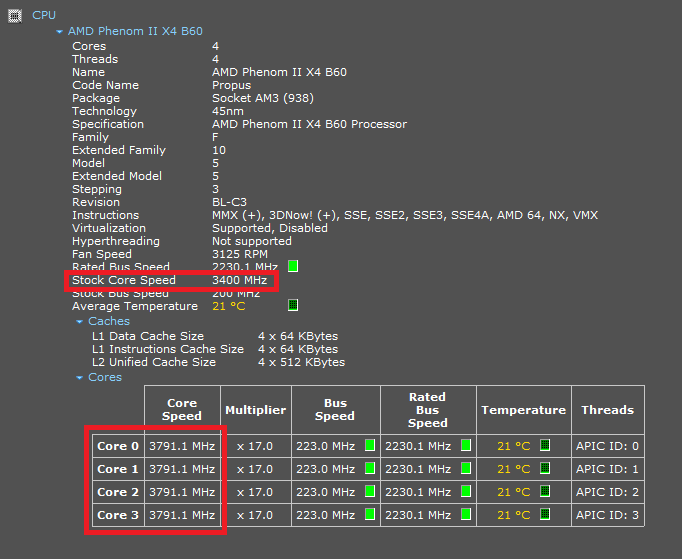Select the Core 2 row label
This screenshot has height=559, width=682.
click(118, 492)
